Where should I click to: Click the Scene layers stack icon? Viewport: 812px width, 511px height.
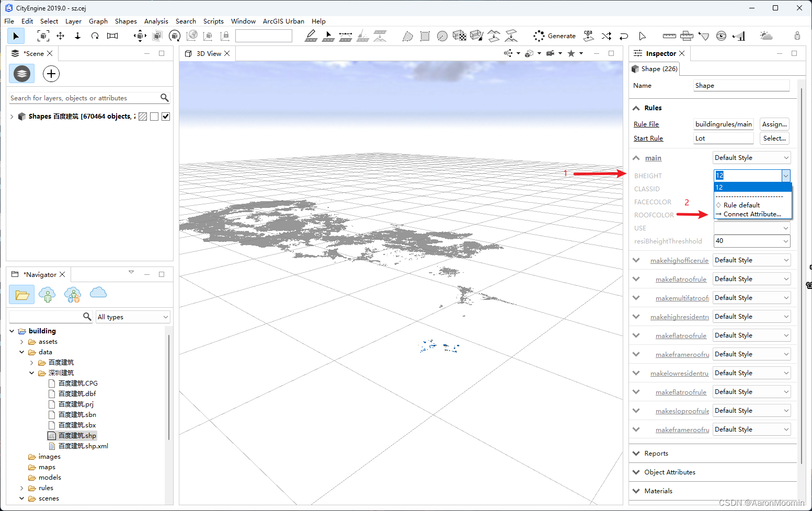coord(21,74)
